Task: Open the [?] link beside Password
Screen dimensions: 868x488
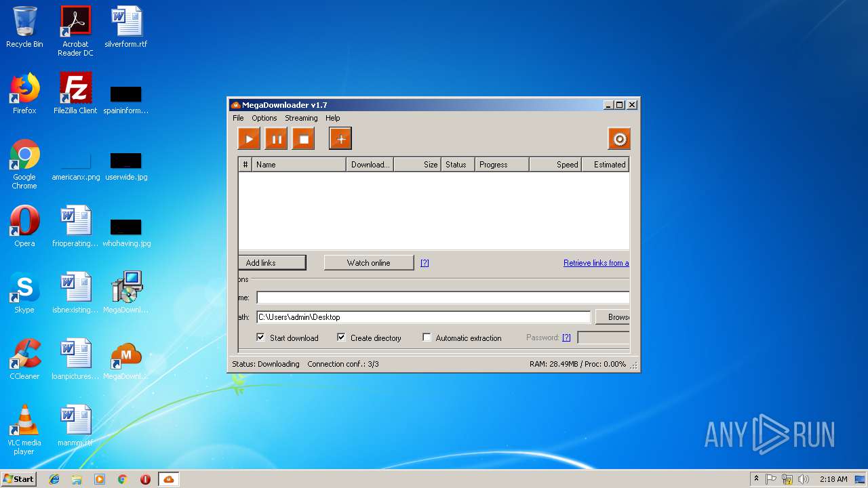Action: tap(566, 338)
